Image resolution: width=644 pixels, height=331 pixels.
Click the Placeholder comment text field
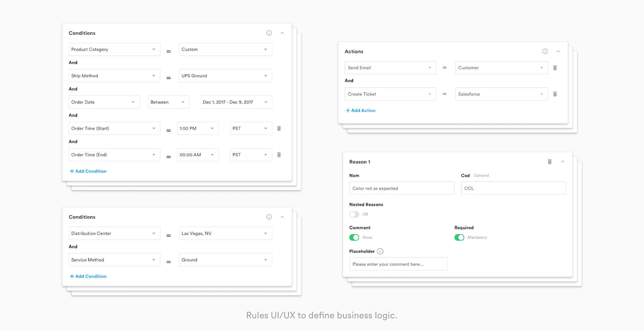pos(398,264)
